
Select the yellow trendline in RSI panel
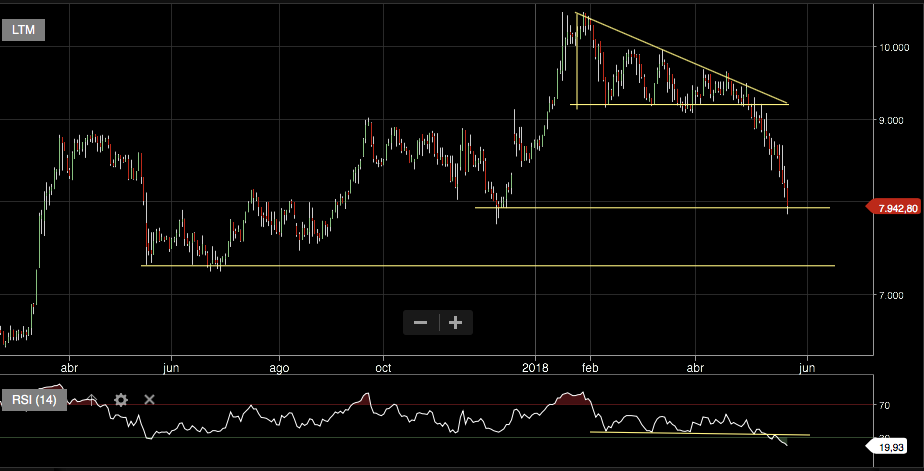coord(700,433)
